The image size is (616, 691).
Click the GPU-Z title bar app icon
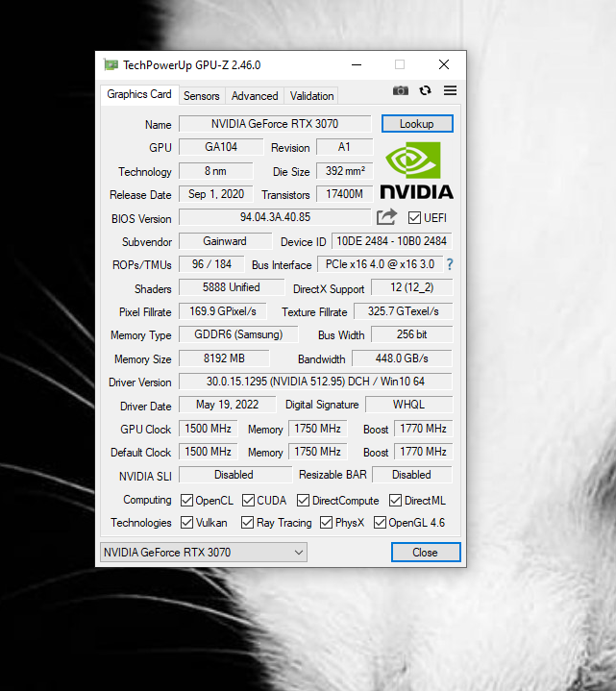111,64
